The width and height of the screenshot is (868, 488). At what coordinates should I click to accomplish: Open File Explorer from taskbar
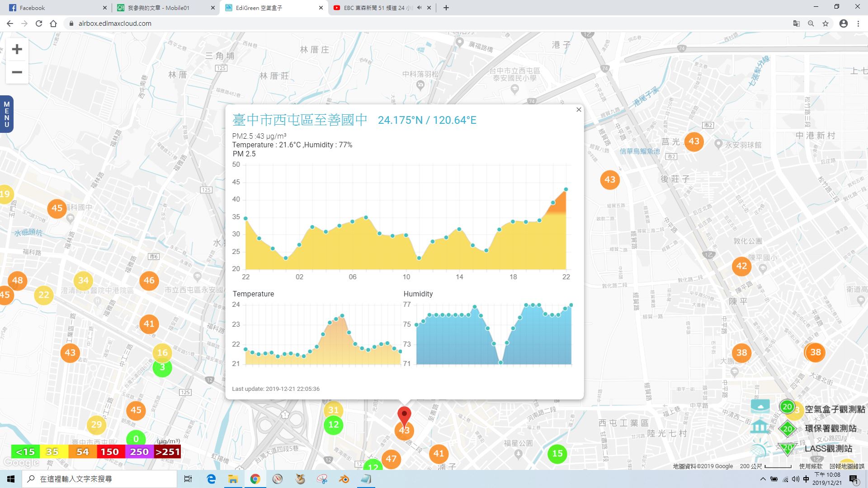233,479
